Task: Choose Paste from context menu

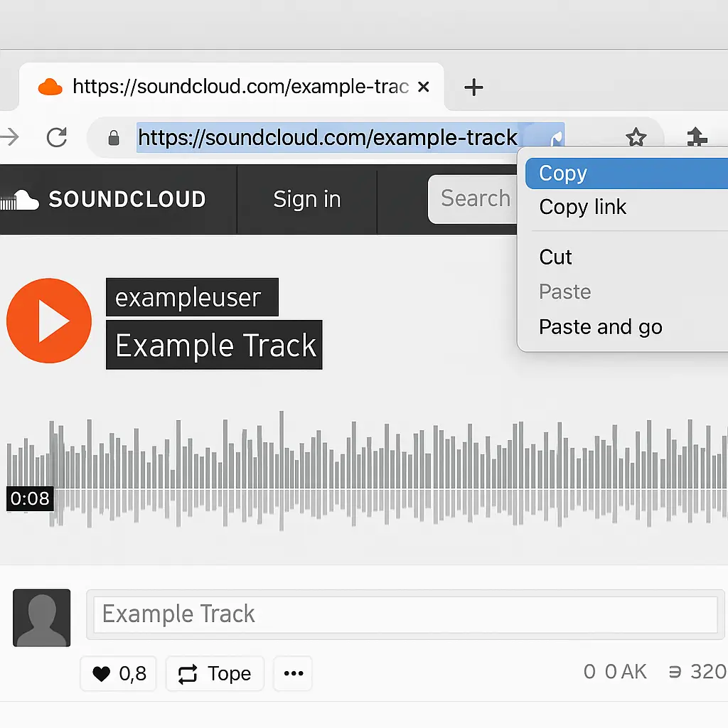Action: pos(626,291)
